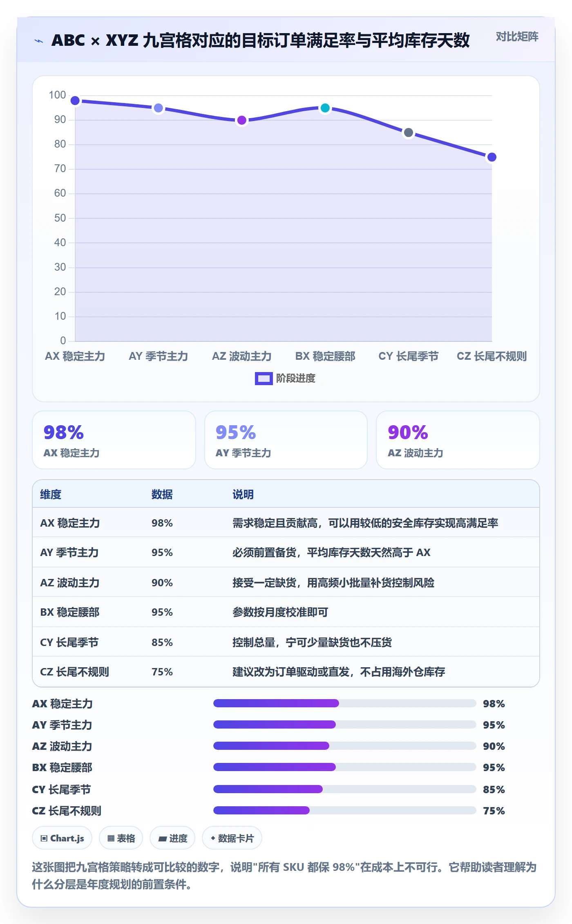Click the AX 稳定主力 x-axis label
This screenshot has height=924, width=572.
[75, 356]
